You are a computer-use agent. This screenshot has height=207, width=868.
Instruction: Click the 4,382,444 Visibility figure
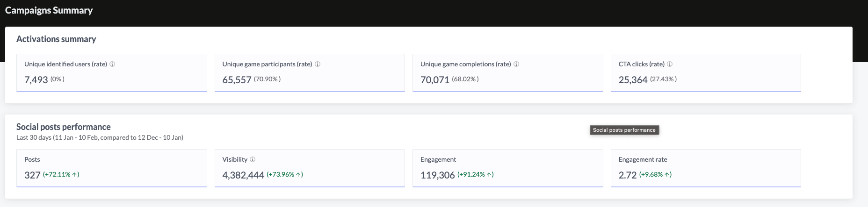(243, 175)
